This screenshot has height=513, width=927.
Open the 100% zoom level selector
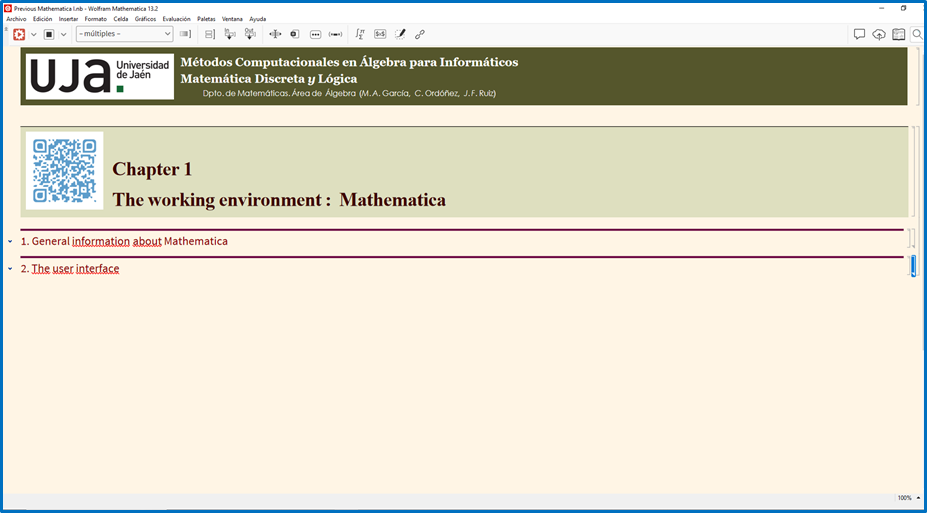coord(905,498)
